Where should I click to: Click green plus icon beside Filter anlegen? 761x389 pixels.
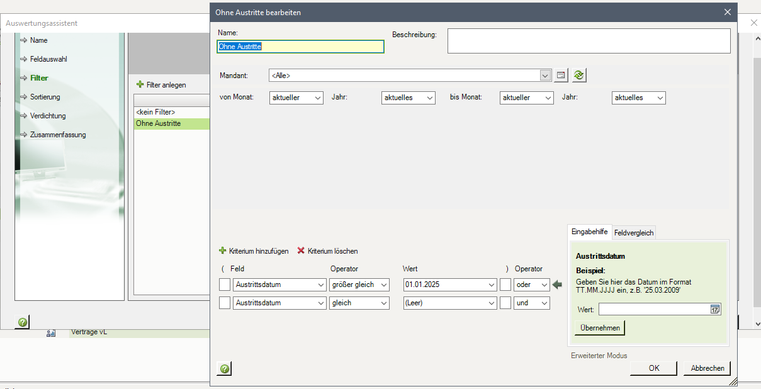(x=140, y=84)
